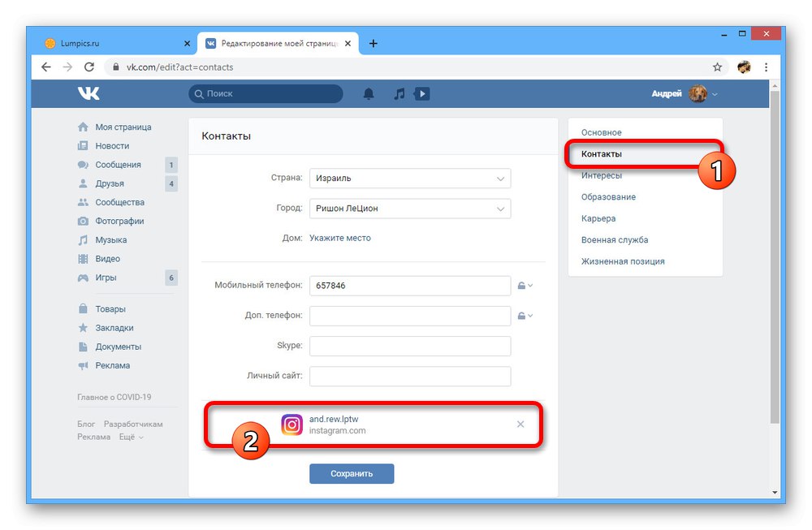Image resolution: width=812 pixels, height=530 pixels.
Task: Close the Редактирование моей страницы tab
Action: (x=348, y=44)
